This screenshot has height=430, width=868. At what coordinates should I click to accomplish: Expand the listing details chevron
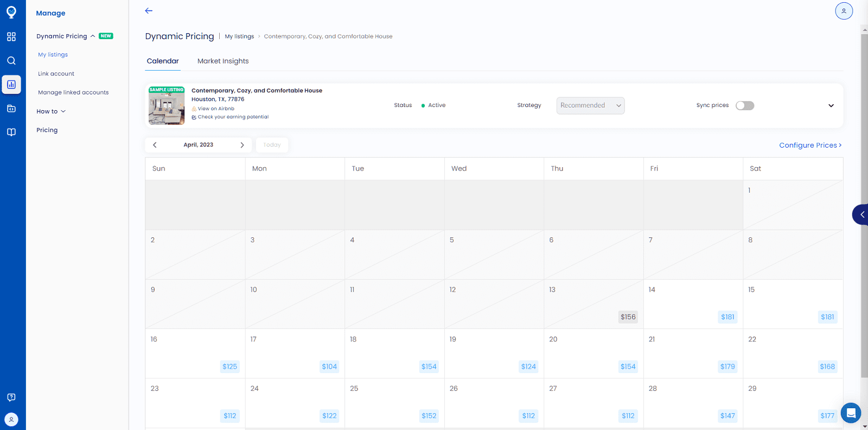coord(831,106)
